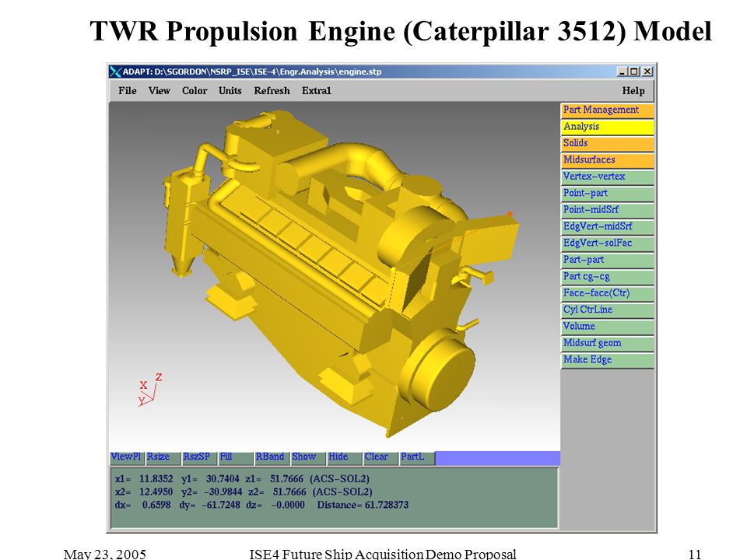The height and width of the screenshot is (560, 747).
Task: Click the Refresh menu item
Action: (272, 90)
